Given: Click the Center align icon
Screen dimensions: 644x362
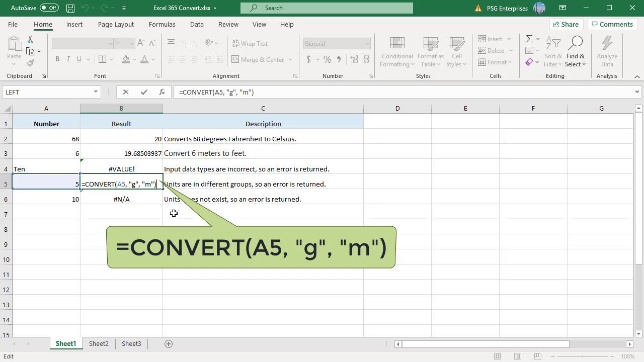Looking at the screenshot, I should click(x=182, y=59).
